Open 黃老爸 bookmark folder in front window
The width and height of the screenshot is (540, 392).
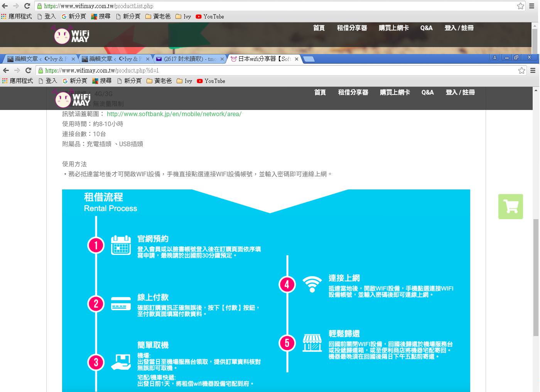coord(159,81)
